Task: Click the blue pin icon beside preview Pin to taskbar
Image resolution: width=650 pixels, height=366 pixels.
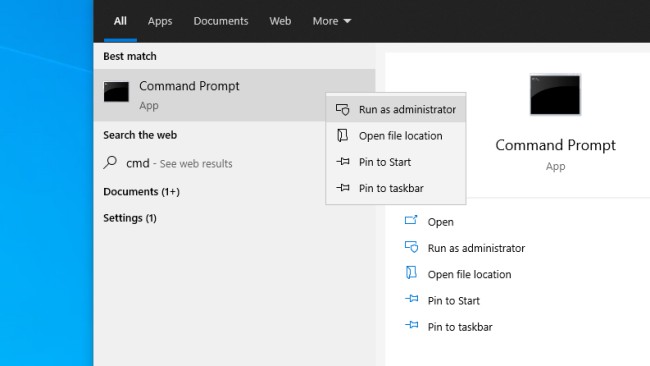Action: tap(412, 325)
